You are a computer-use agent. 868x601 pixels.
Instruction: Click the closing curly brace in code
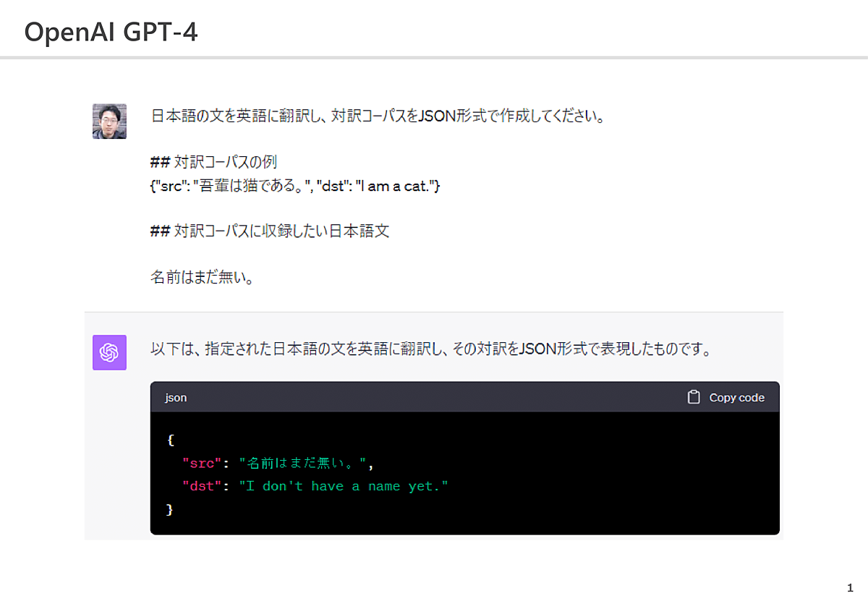pyautogui.click(x=170, y=509)
